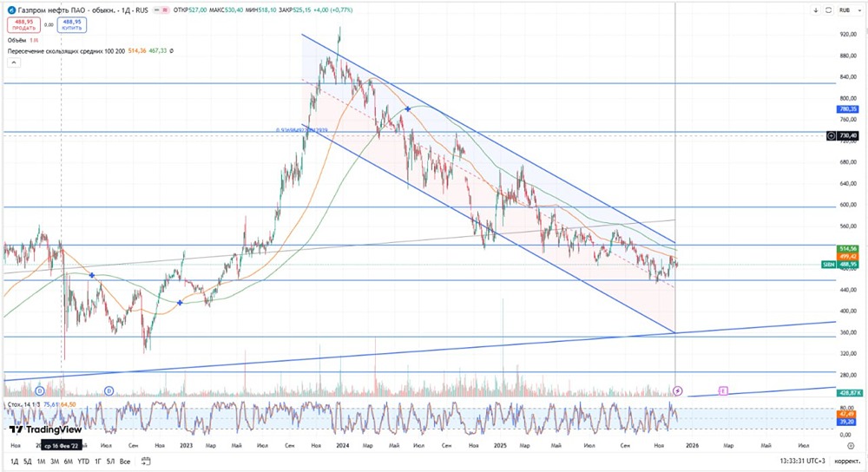
Task: Click the 730,40 crosshair price label
Action: point(848,135)
